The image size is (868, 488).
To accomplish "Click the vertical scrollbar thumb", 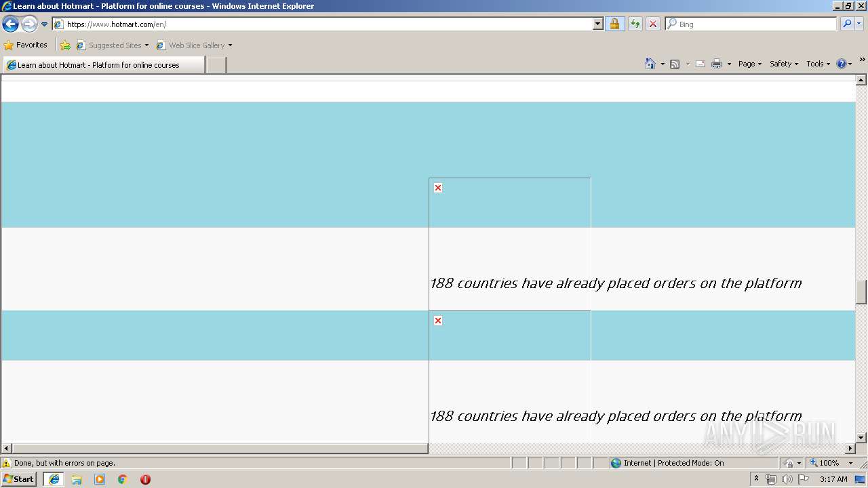I will [861, 292].
